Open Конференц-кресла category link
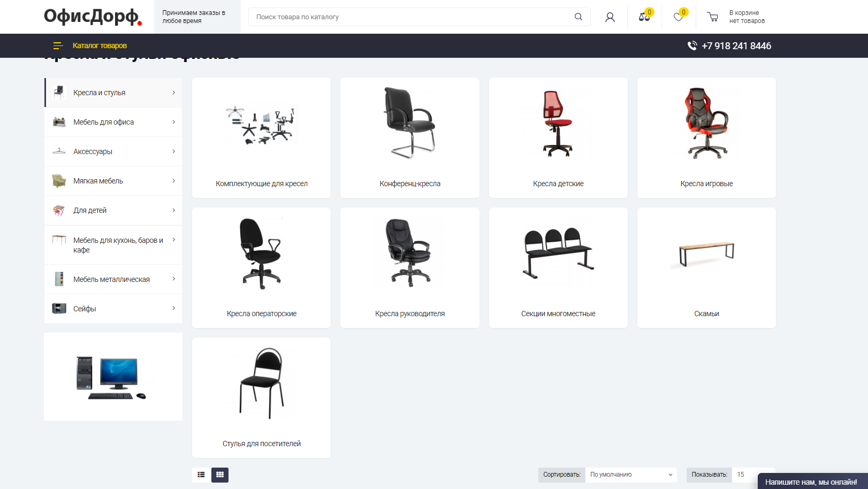The height and width of the screenshot is (489, 868). [x=410, y=184]
